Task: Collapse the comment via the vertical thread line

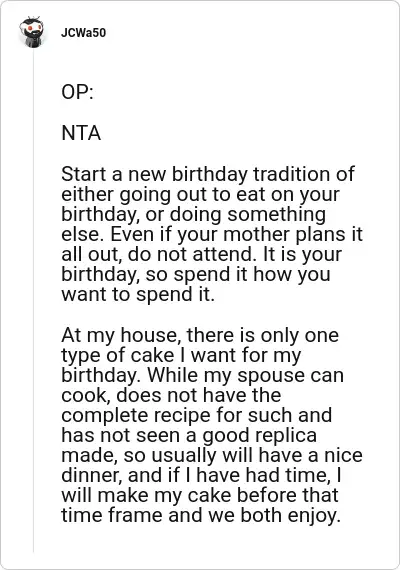Action: [x=33, y=300]
